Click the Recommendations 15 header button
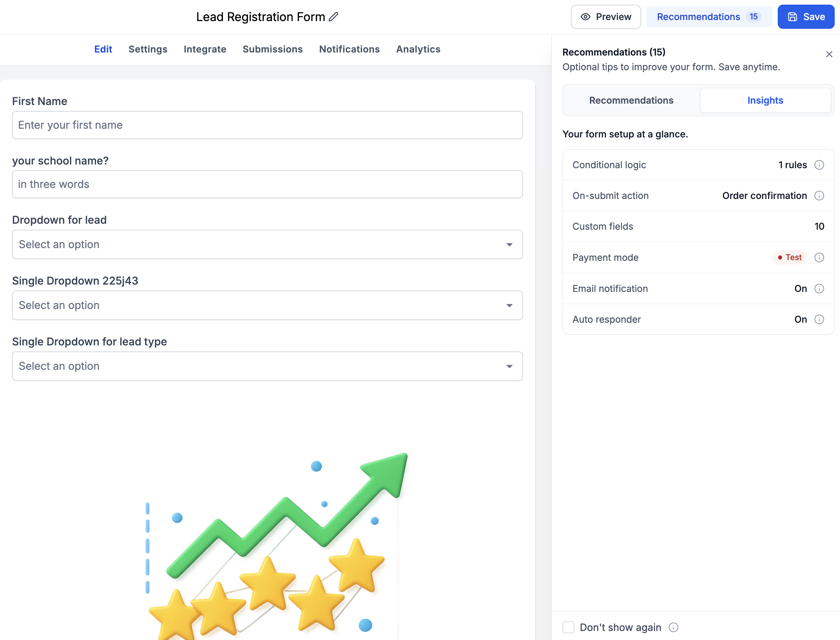Viewport: 840px width, 640px height. pyautogui.click(x=709, y=17)
